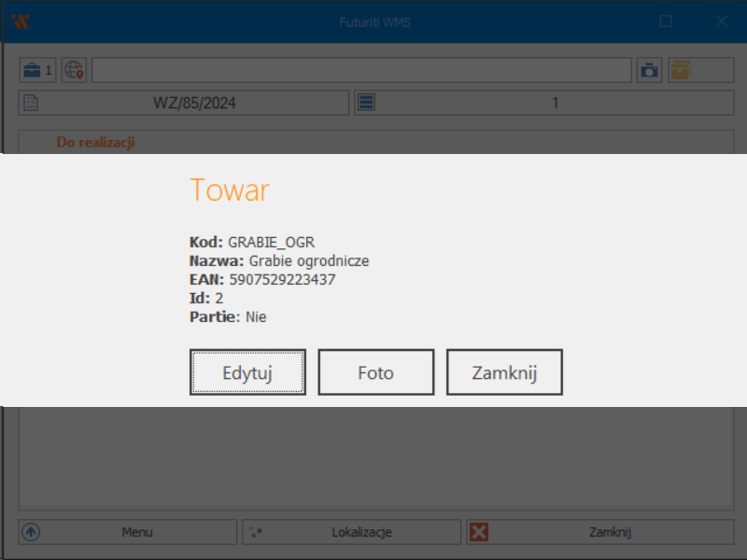Click the Edytuj button in the Towar dialog
This screenshot has width=747, height=560.
(247, 372)
